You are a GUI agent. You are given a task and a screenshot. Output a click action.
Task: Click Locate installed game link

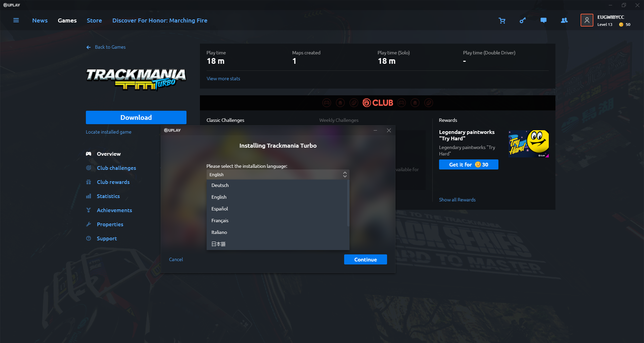pyautogui.click(x=109, y=132)
